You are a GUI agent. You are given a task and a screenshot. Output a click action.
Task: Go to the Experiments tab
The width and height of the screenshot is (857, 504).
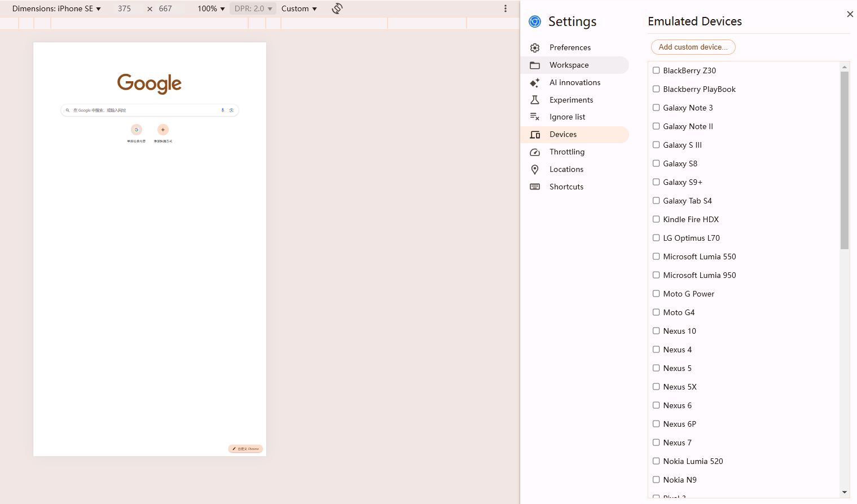(x=575, y=100)
